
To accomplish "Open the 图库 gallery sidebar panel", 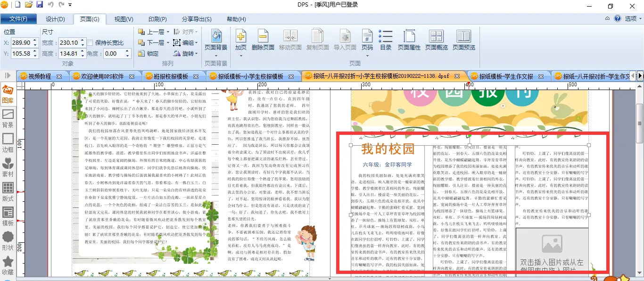I will tap(8, 95).
